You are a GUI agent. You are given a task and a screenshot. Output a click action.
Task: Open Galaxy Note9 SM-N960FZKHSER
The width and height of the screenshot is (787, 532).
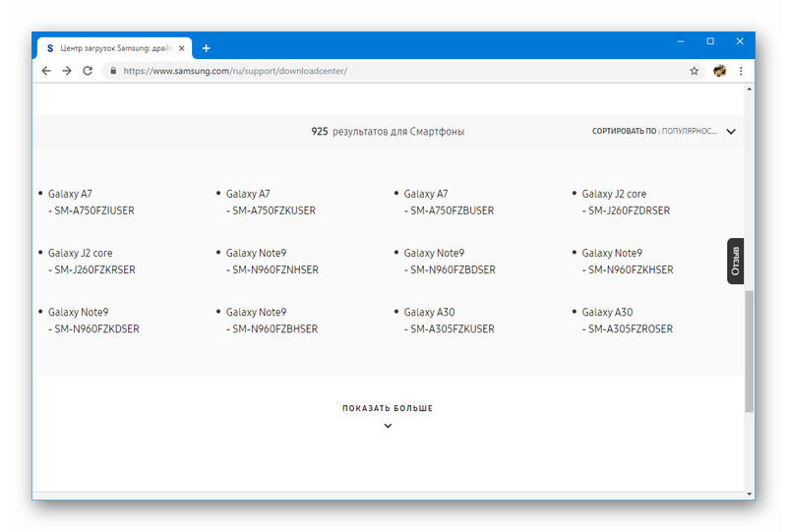[628, 261]
